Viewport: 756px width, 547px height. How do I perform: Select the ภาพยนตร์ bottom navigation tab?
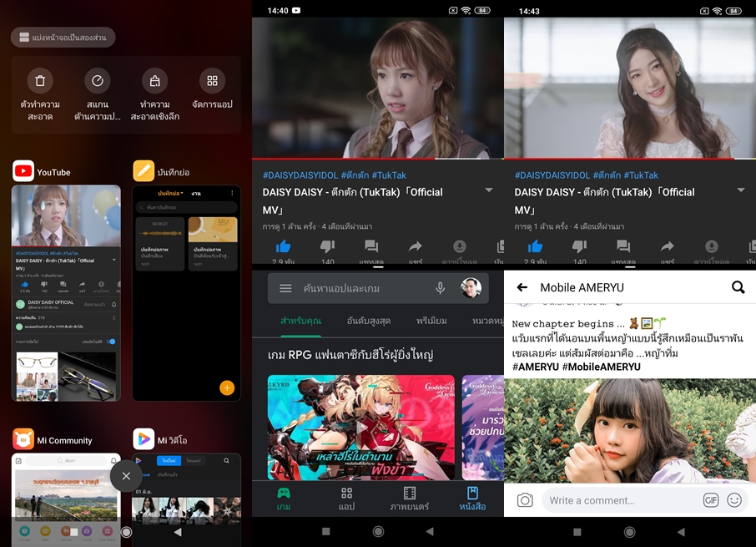(409, 499)
